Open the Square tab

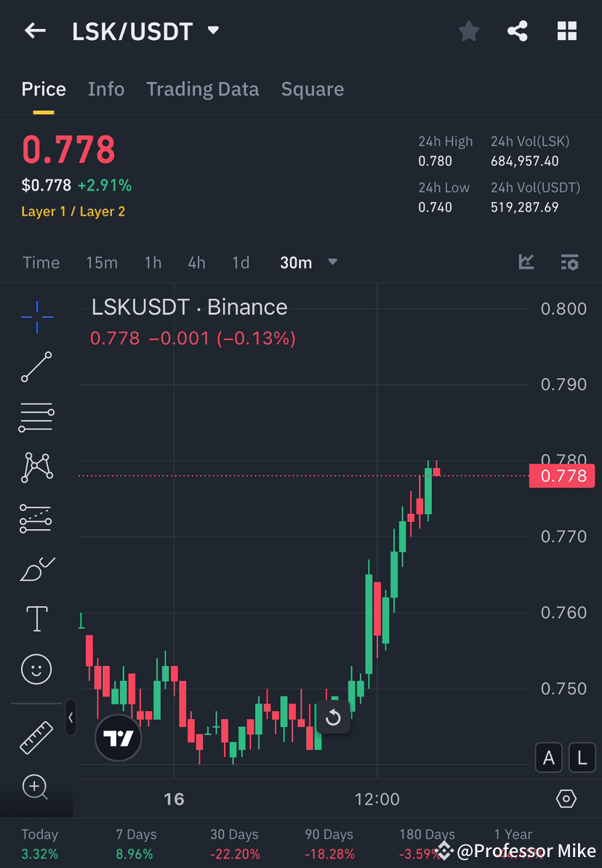(313, 89)
